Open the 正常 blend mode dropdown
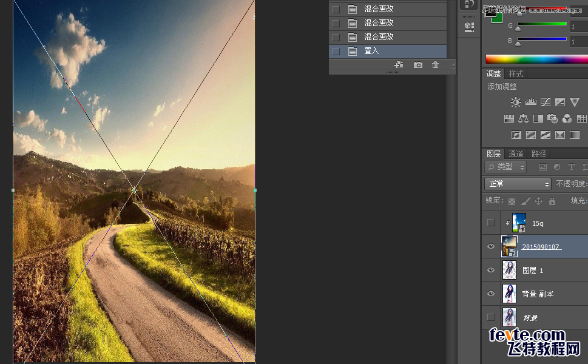This screenshot has height=364, width=588. (x=518, y=184)
